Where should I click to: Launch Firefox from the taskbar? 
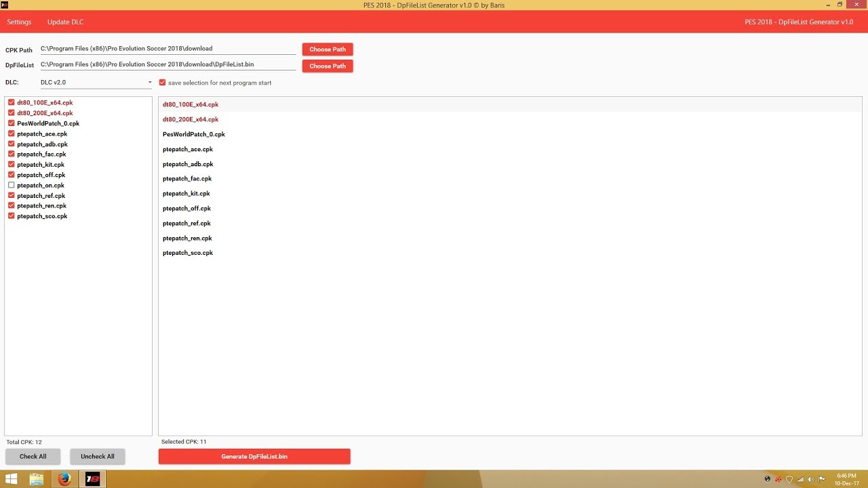pyautogui.click(x=64, y=479)
